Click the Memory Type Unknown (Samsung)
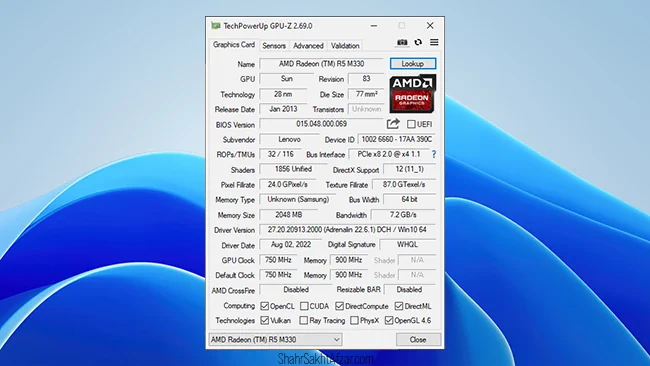Screen dimensions: 650x366 (298, 199)
